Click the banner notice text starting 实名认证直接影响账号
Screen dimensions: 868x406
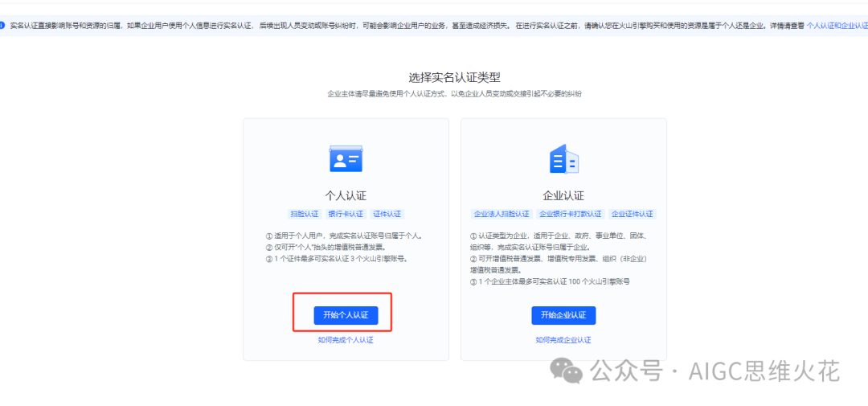pos(408,26)
